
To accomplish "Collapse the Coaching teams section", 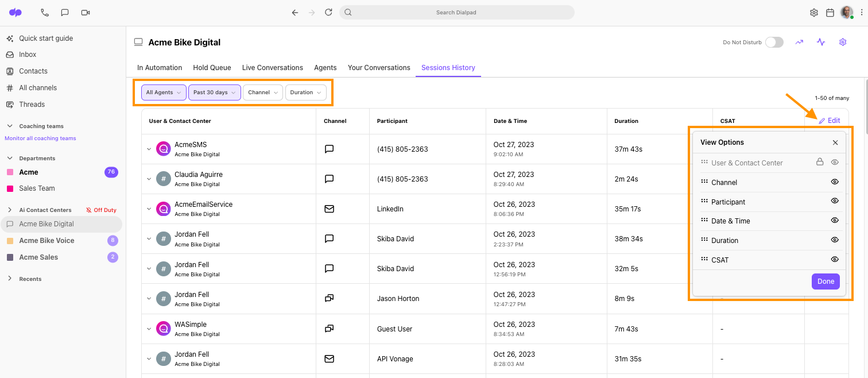I will (x=10, y=126).
